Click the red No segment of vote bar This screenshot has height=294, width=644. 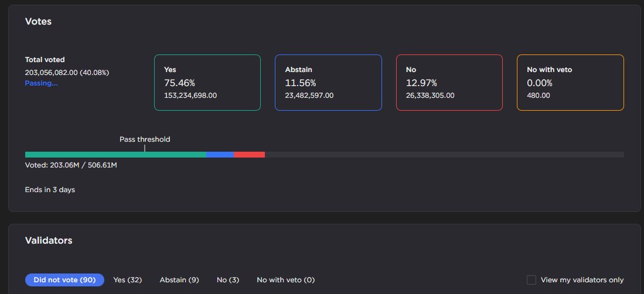tap(249, 155)
